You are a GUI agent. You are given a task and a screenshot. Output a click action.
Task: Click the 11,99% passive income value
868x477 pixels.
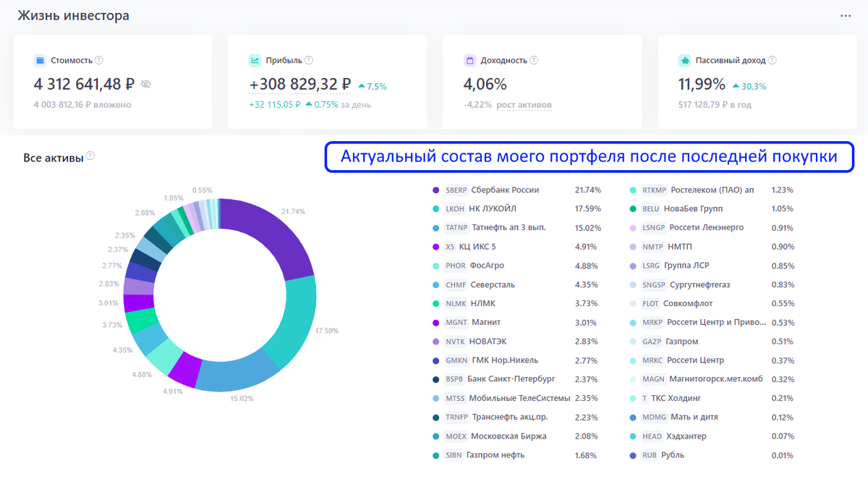[702, 85]
